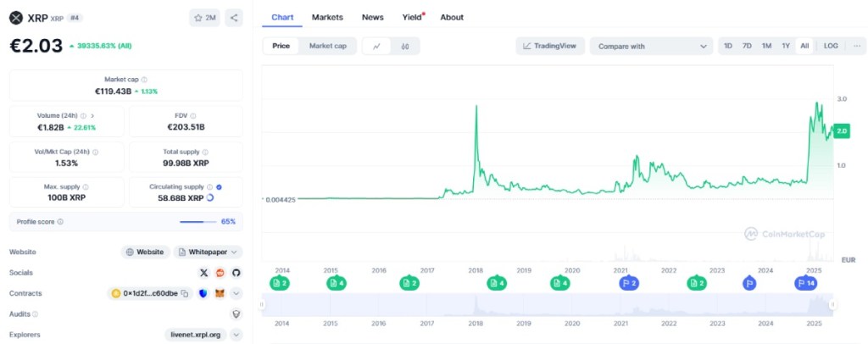This screenshot has height=344, width=868.
Task: Click the TradingView button
Action: point(550,46)
